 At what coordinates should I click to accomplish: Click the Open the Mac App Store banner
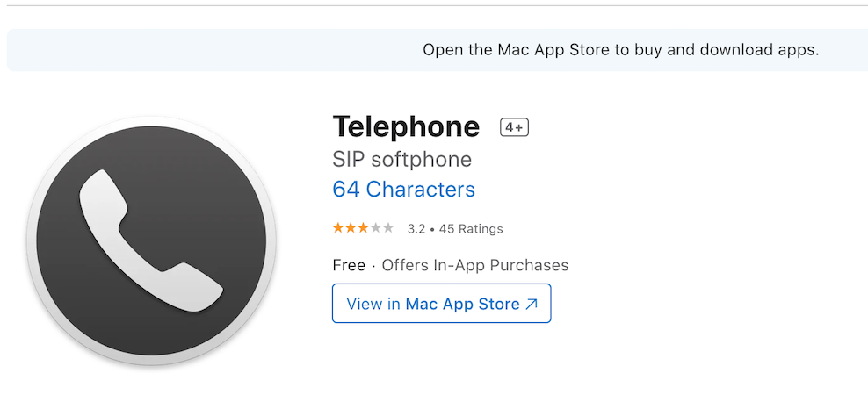[438, 50]
